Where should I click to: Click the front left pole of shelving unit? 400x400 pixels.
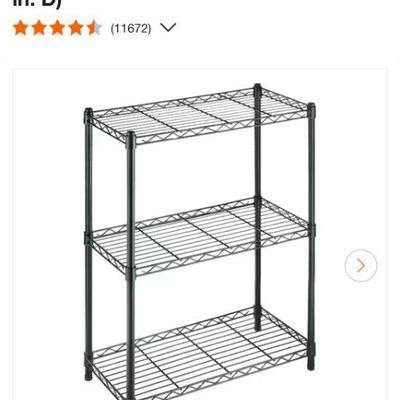point(131,267)
